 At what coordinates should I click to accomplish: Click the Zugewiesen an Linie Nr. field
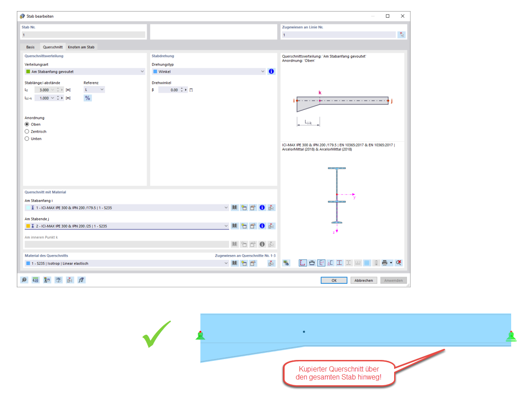coord(338,35)
